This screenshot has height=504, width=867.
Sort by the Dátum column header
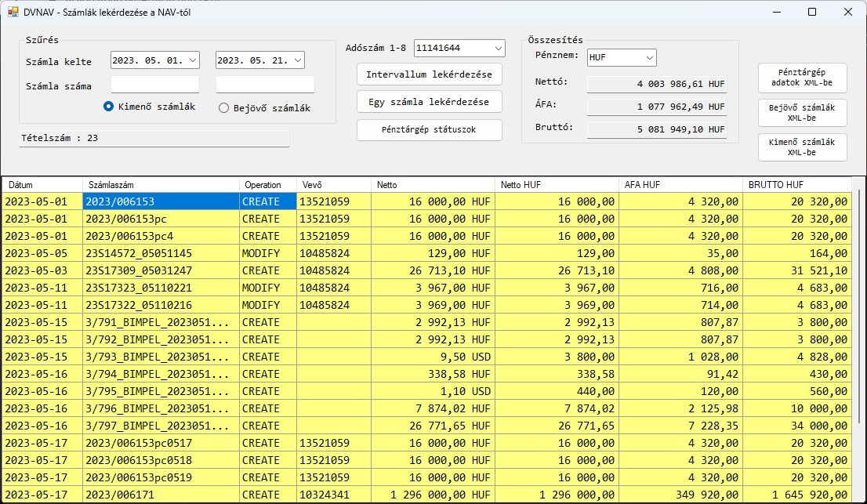[42, 185]
